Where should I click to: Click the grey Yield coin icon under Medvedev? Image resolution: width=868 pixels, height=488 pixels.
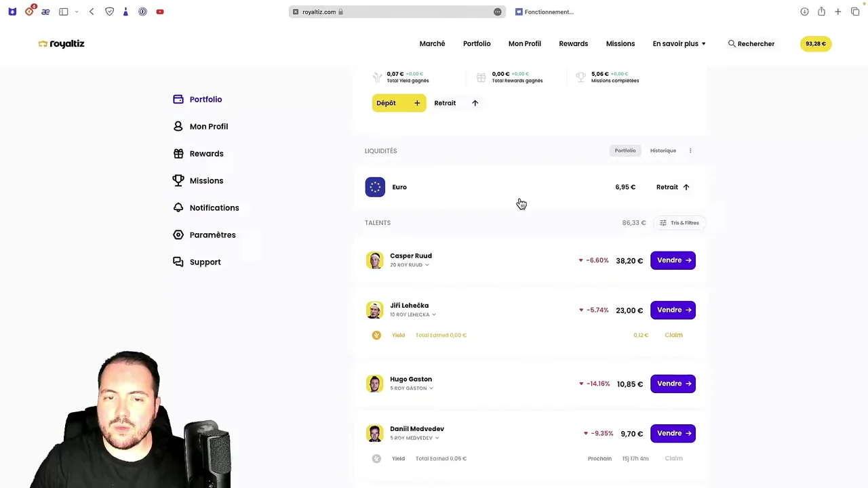[x=376, y=458]
